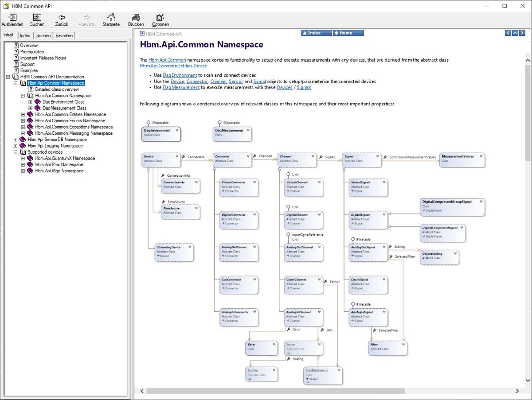
Task: Click the Detailed class overview page icon
Action: pos(31,89)
